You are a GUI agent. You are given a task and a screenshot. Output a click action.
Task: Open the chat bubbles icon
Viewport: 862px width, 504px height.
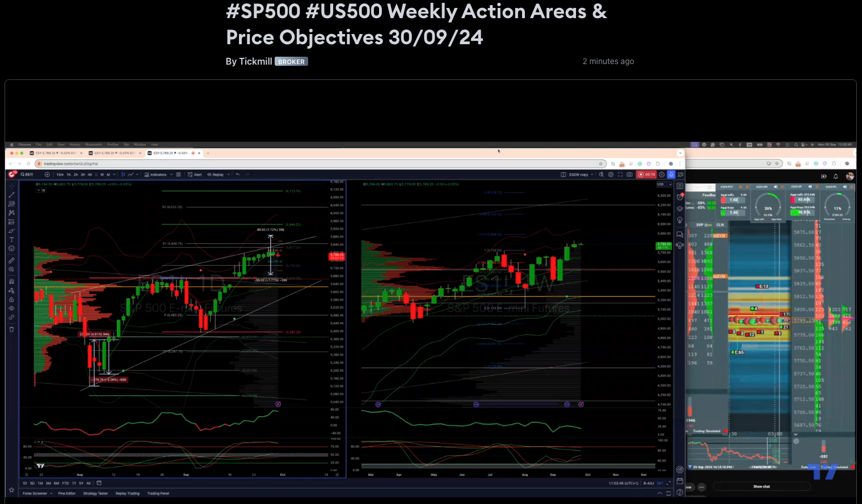click(x=680, y=234)
